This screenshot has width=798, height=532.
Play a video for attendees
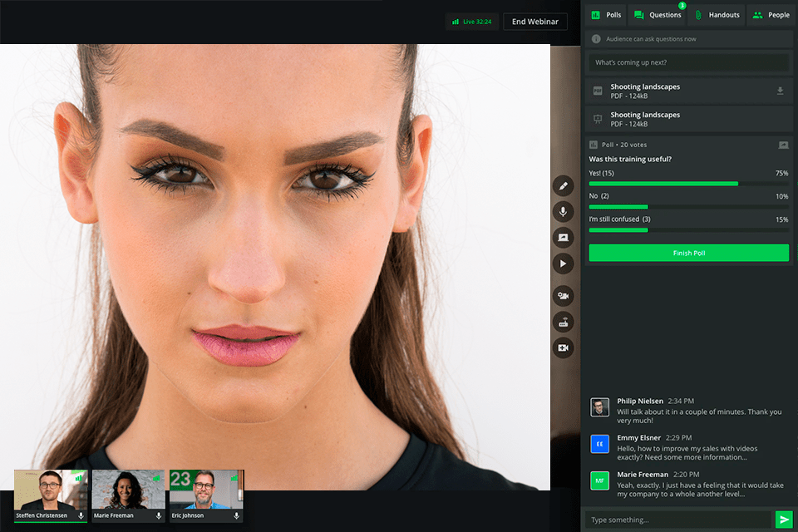(x=564, y=264)
